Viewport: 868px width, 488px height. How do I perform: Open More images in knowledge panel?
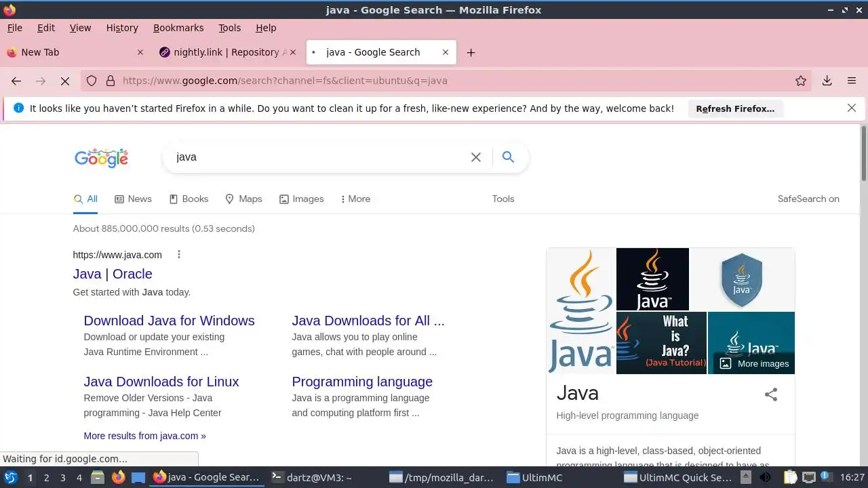pyautogui.click(x=754, y=363)
